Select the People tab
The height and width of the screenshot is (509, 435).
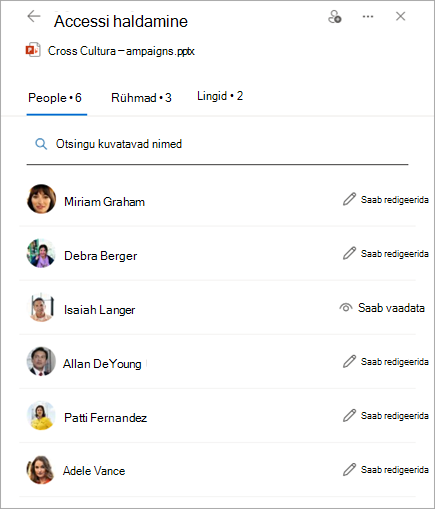[55, 98]
